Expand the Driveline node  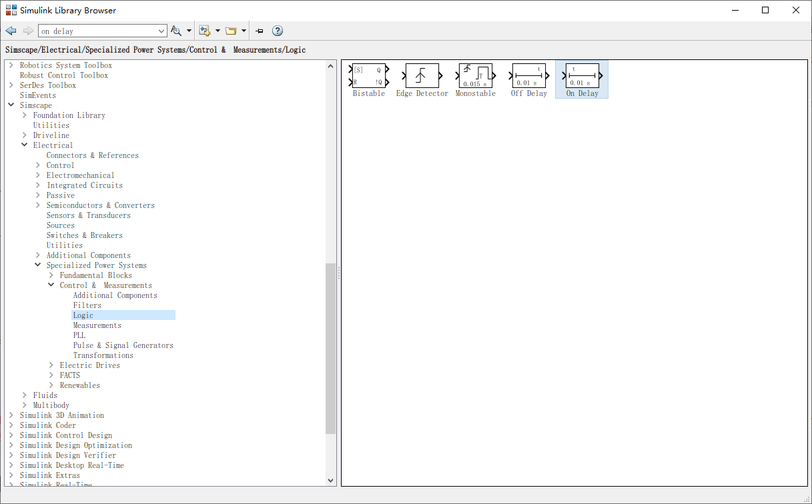25,135
